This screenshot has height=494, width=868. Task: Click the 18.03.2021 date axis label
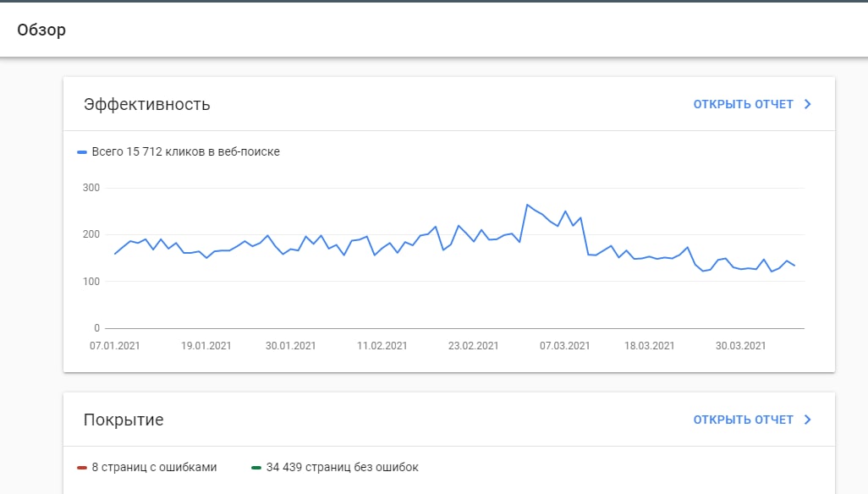point(650,346)
